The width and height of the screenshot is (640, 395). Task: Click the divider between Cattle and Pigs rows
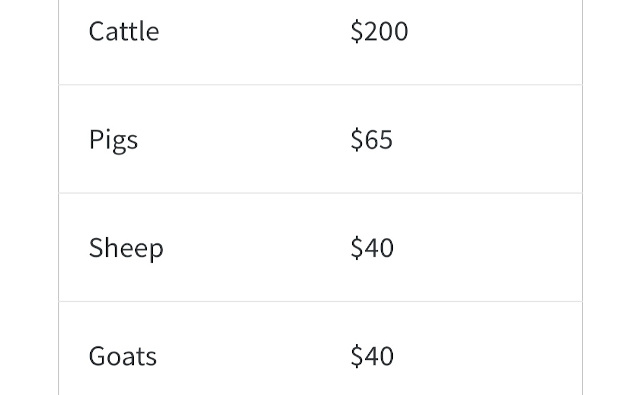tap(320, 85)
